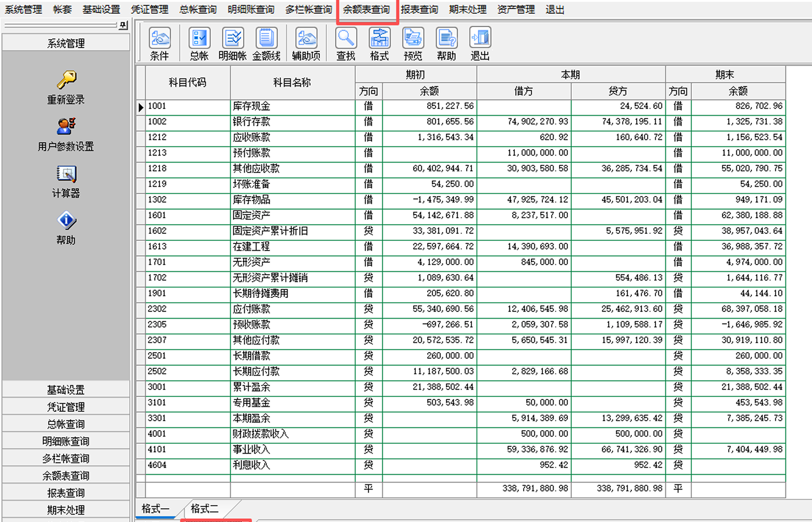Open the 凭证管理 menu

tap(150, 9)
